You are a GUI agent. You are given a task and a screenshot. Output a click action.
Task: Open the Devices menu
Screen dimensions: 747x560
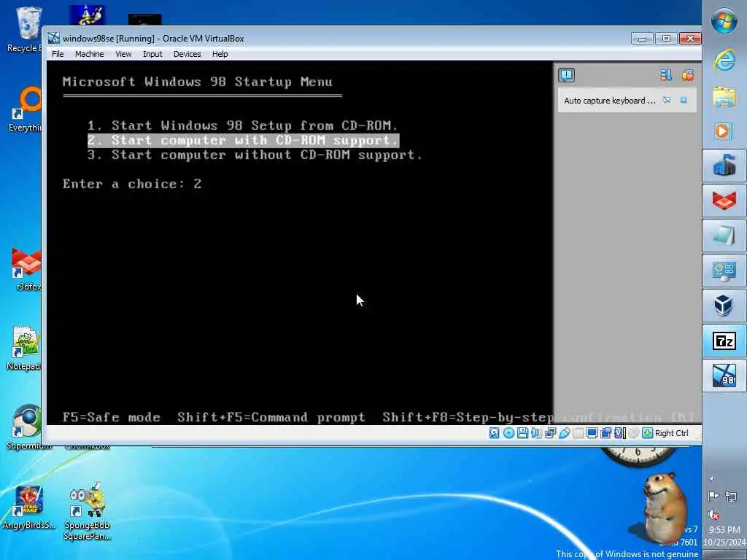click(x=187, y=54)
